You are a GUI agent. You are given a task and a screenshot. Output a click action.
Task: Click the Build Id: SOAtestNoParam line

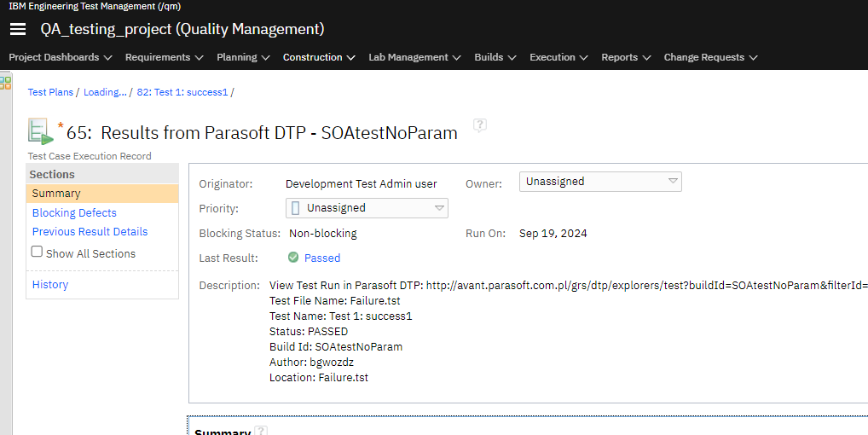click(336, 346)
